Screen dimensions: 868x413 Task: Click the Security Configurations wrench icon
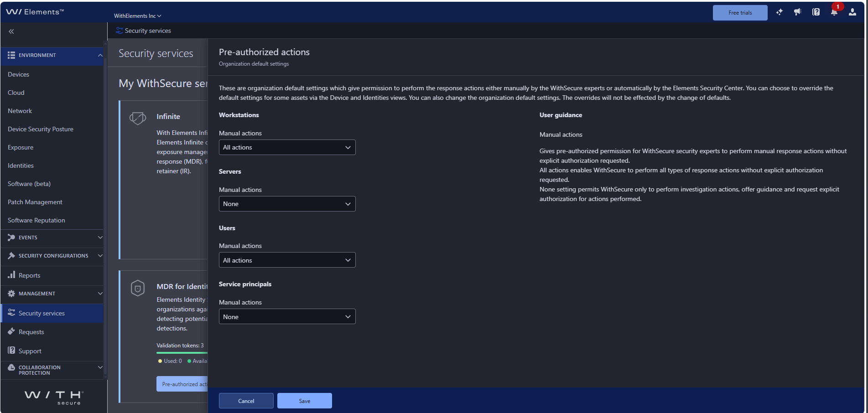[11, 256]
